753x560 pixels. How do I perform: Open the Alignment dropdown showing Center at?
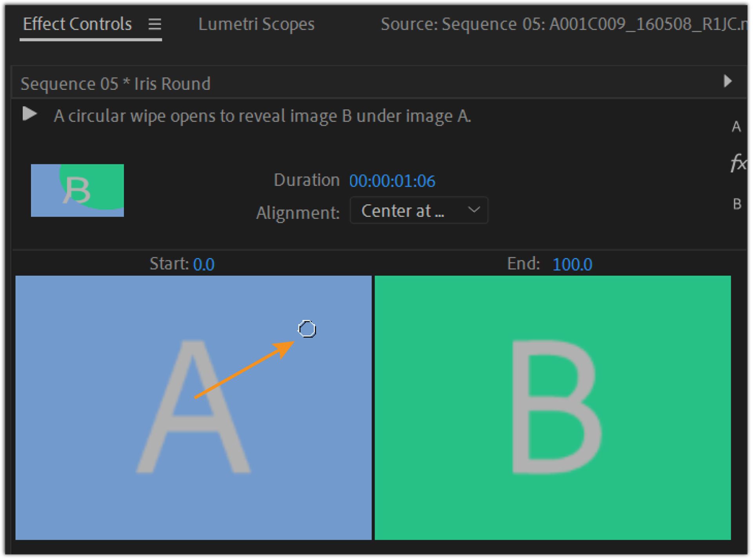[418, 211]
